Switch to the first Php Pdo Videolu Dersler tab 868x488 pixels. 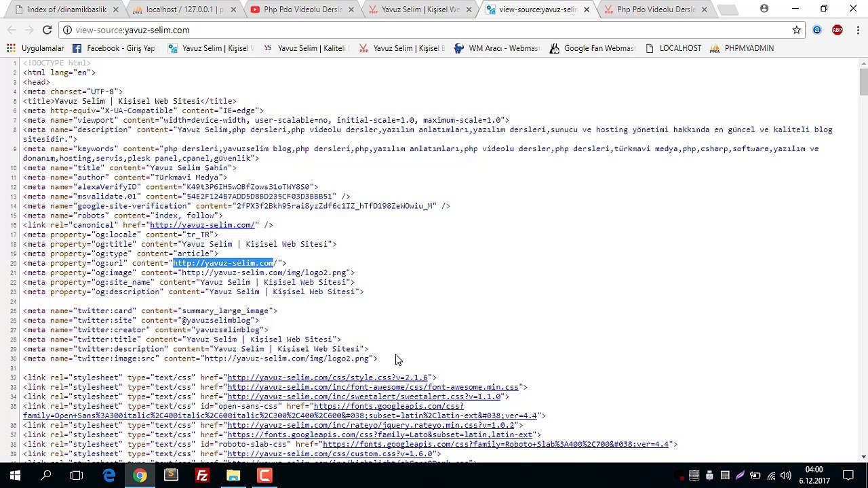coord(303,9)
